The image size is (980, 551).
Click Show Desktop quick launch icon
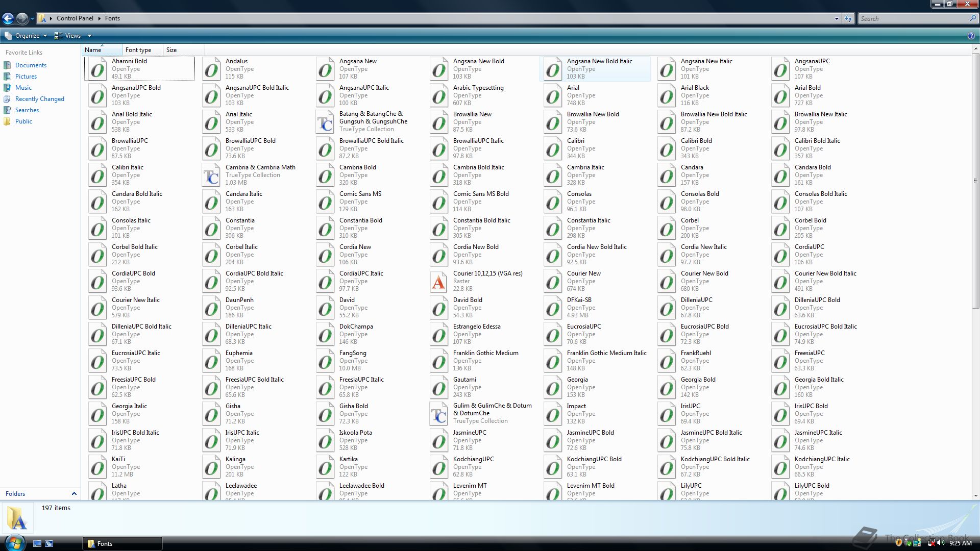click(37, 544)
